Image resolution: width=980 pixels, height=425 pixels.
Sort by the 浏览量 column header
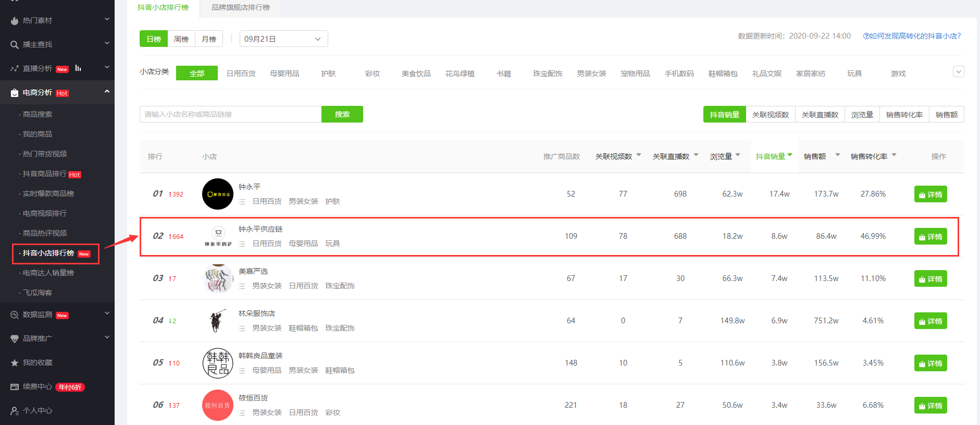[725, 156]
